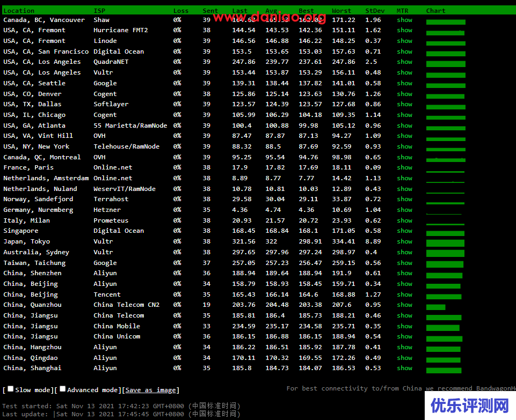
Task: Show MTR for Australia, Sydney Vultr
Action: point(404,253)
